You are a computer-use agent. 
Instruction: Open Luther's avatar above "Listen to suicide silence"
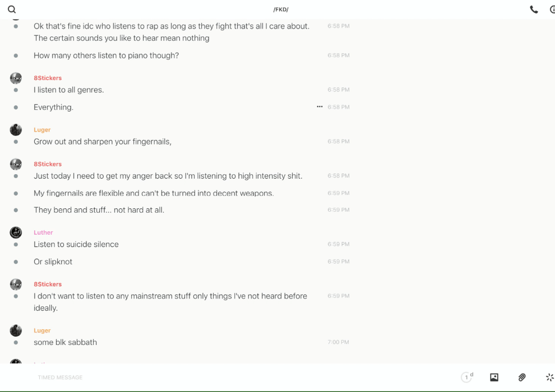point(16,232)
